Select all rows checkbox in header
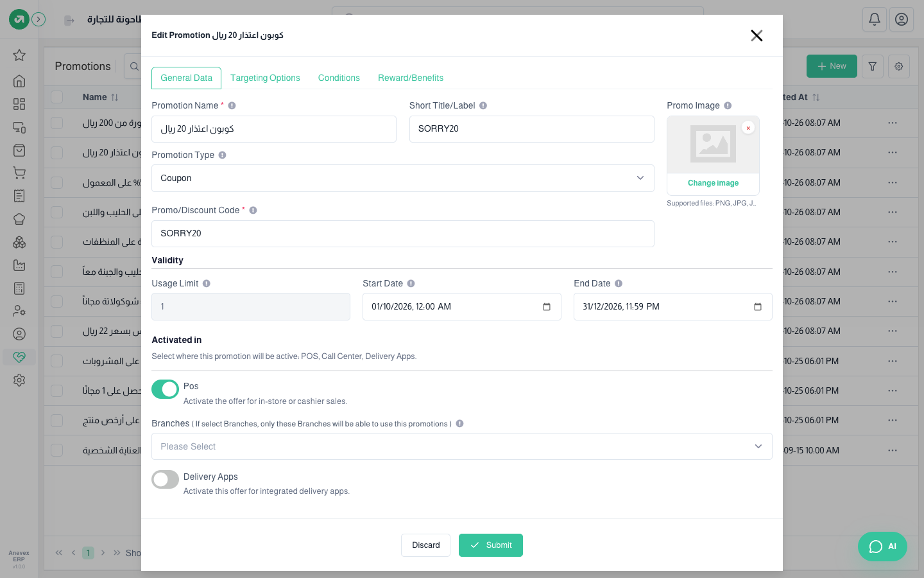 coord(57,97)
